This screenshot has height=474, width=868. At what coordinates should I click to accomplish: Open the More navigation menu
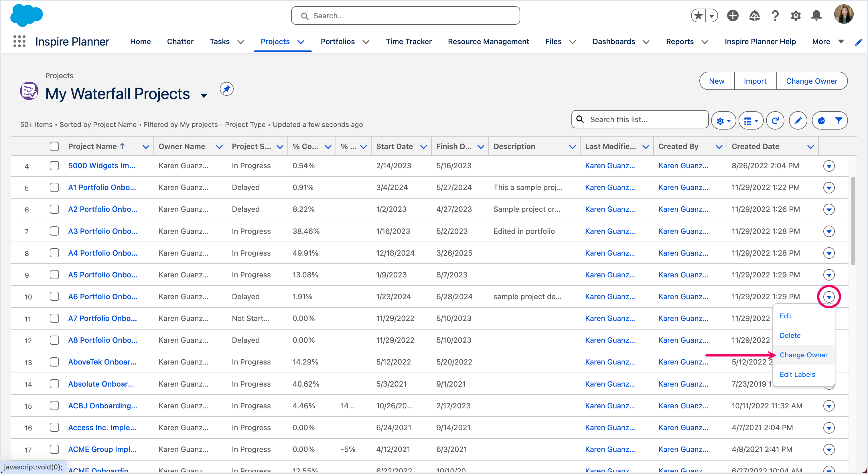click(827, 42)
